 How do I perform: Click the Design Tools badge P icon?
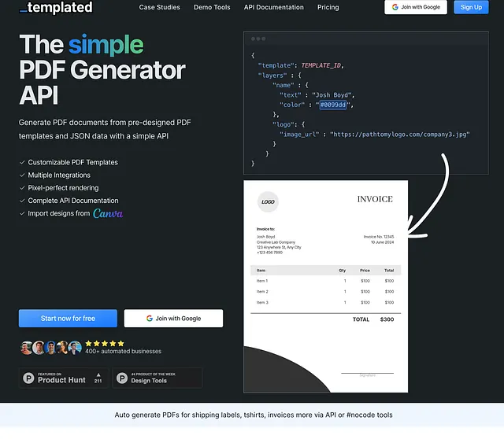click(x=122, y=378)
